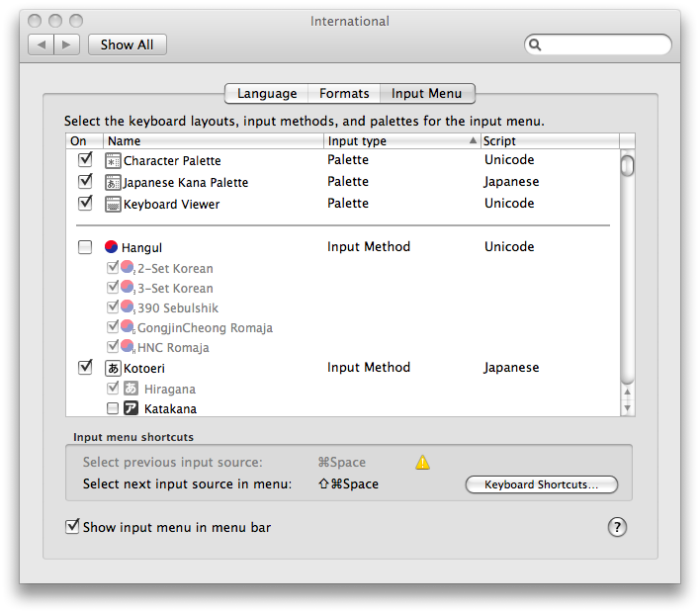Enable the Katakana checkbox
This screenshot has width=700, height=613.
pyautogui.click(x=113, y=408)
